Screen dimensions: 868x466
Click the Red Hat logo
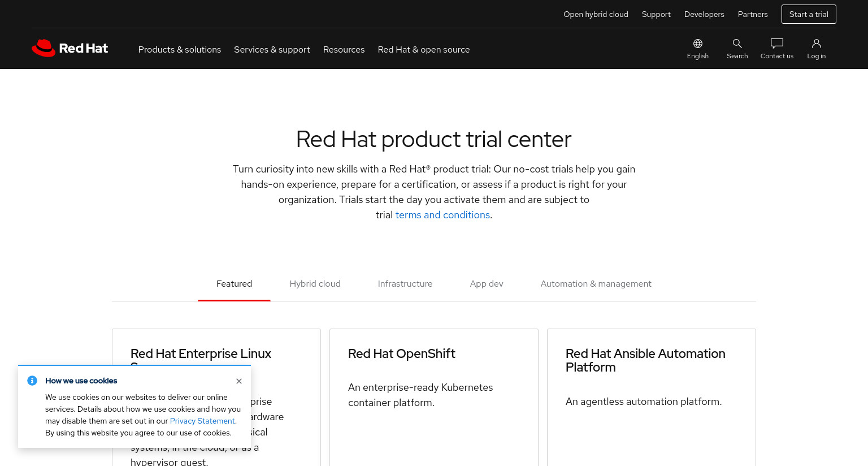(70, 48)
